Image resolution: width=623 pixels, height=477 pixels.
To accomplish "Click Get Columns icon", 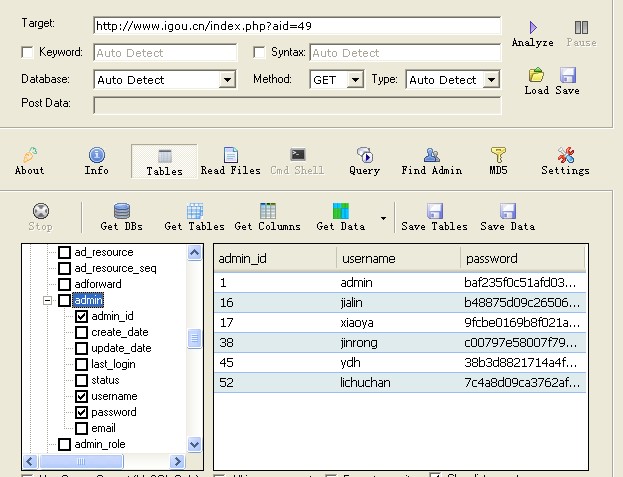I will click(x=268, y=211).
